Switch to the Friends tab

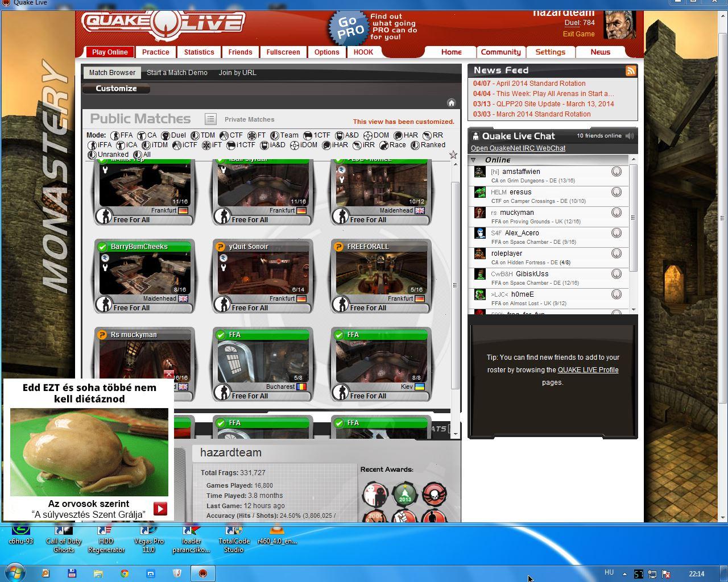(x=240, y=52)
